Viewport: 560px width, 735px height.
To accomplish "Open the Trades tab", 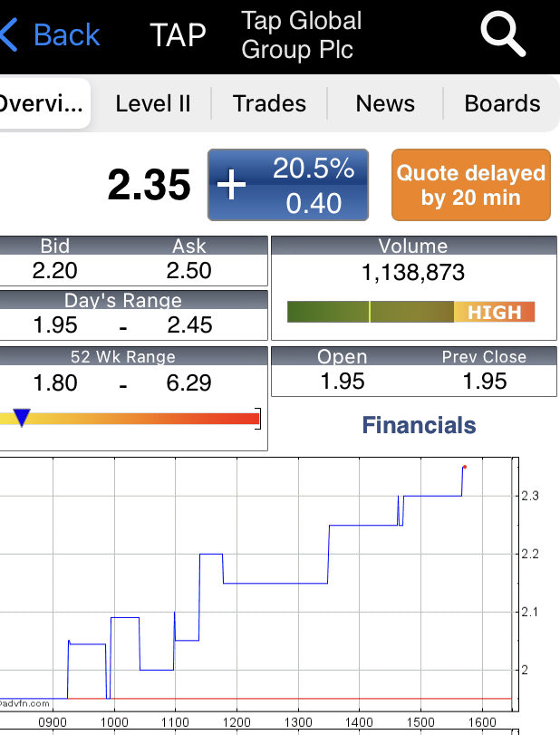I will point(269,103).
